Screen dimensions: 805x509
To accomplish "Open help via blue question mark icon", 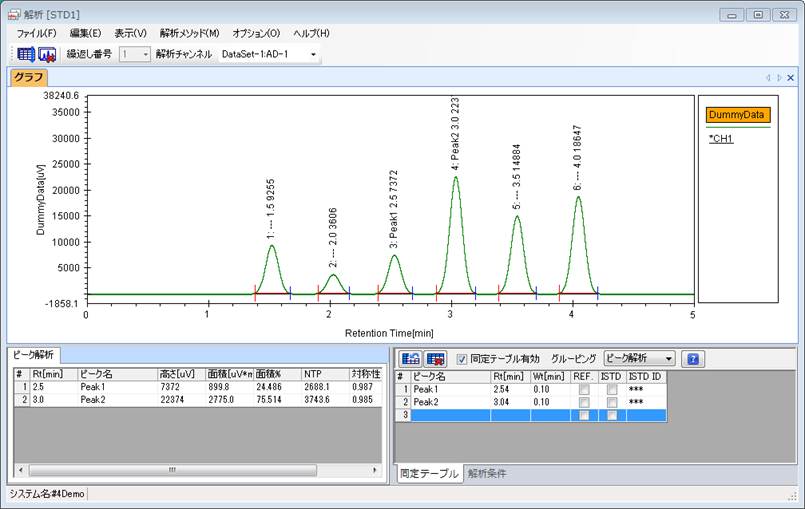I will tap(691, 358).
